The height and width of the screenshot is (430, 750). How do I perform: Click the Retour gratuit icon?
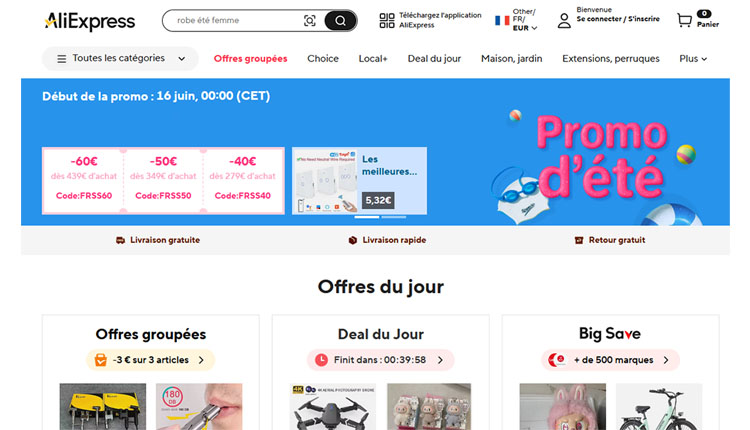click(x=579, y=240)
